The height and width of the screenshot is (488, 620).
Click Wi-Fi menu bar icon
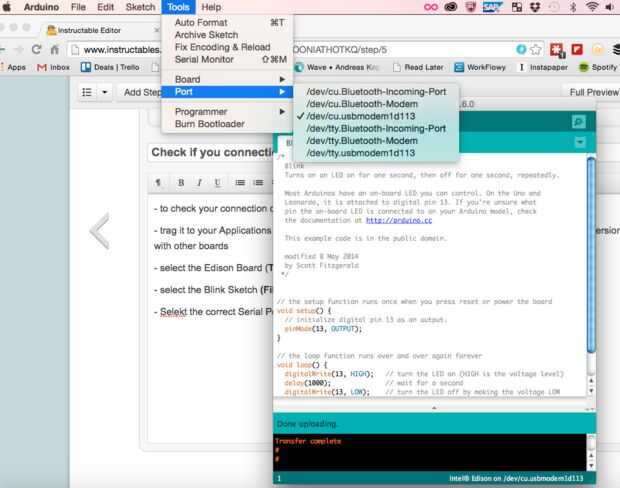[x=592, y=7]
